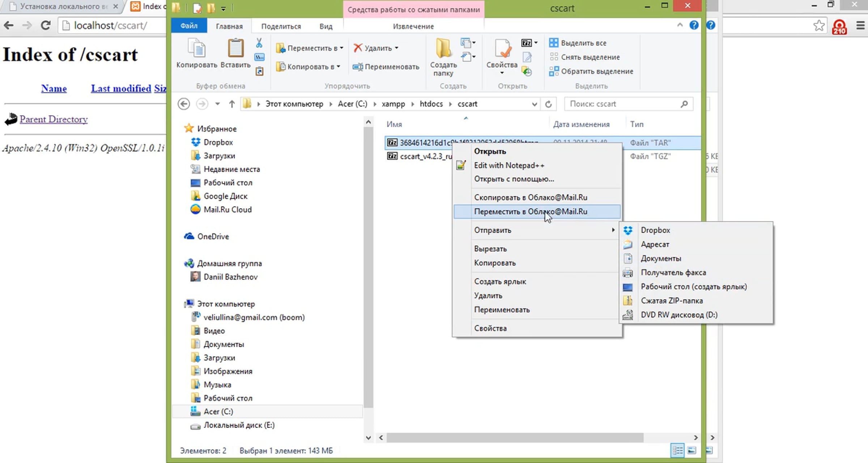Choose Properties in context menu
This screenshot has width=868, height=463.
coord(490,328)
